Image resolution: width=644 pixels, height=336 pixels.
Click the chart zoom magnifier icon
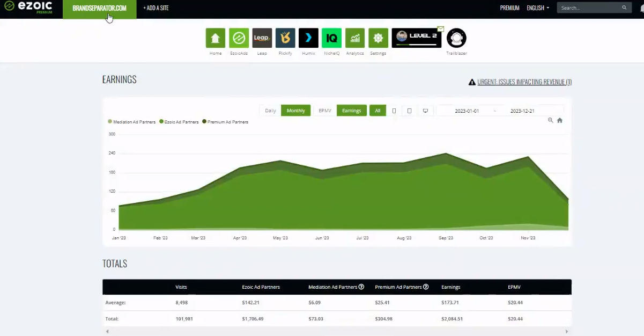551,121
